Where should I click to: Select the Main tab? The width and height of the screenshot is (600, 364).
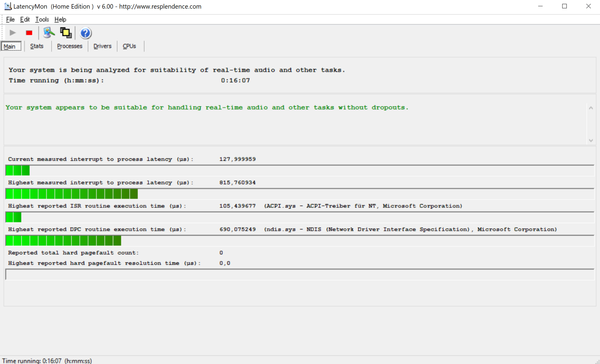(10, 47)
